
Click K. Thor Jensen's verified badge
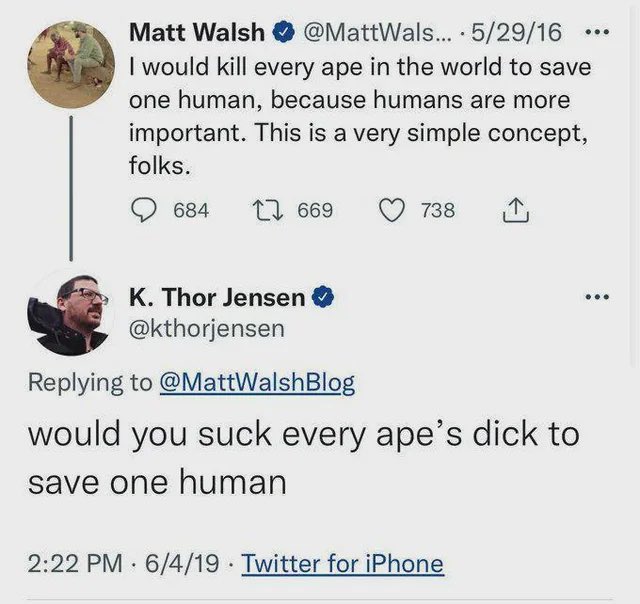click(x=323, y=297)
